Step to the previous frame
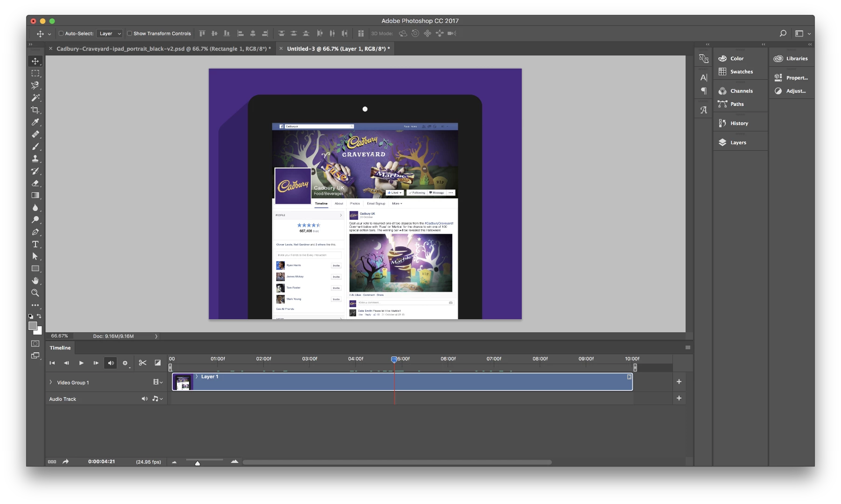The width and height of the screenshot is (841, 504). click(x=66, y=363)
